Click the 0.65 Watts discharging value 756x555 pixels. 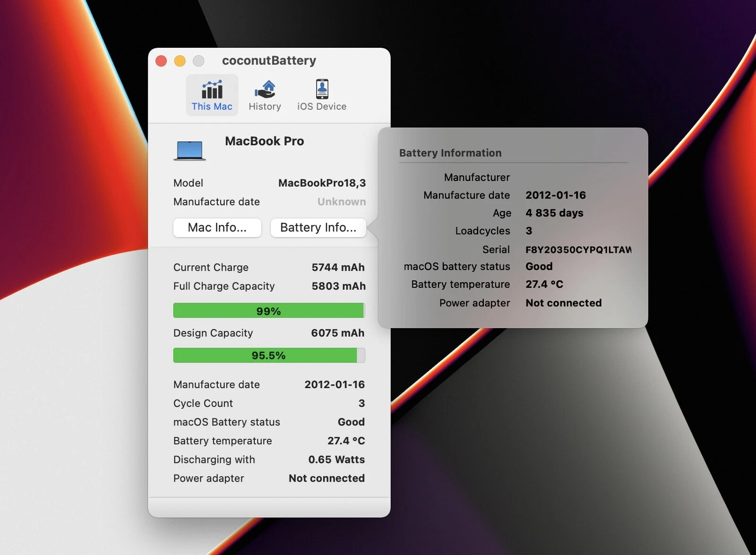(x=336, y=460)
